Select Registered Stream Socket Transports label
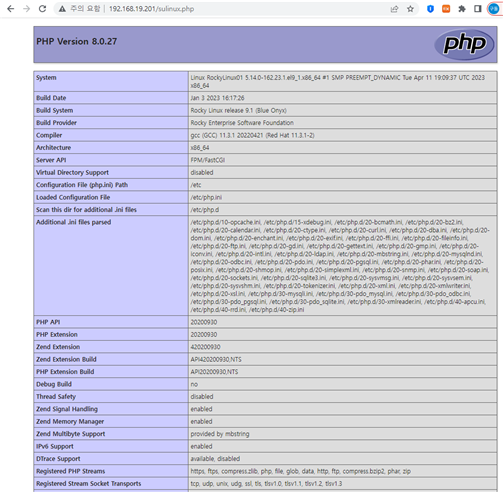 click(89, 484)
